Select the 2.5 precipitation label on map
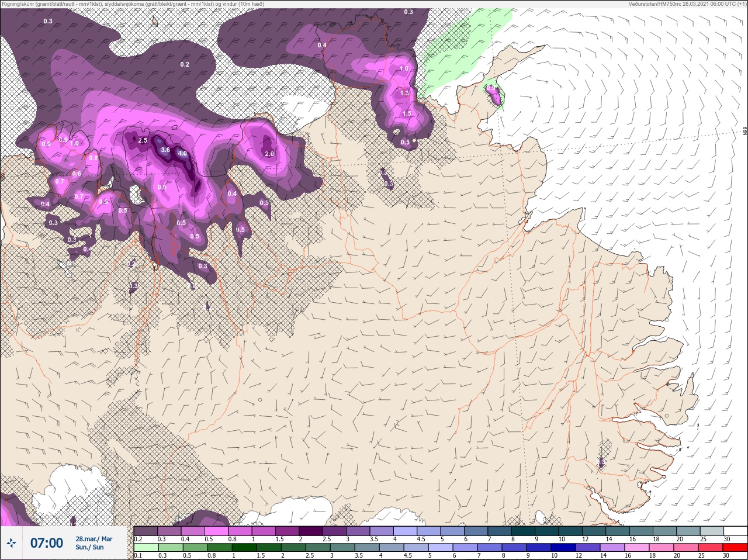Image resolution: width=748 pixels, height=560 pixels. click(x=143, y=140)
